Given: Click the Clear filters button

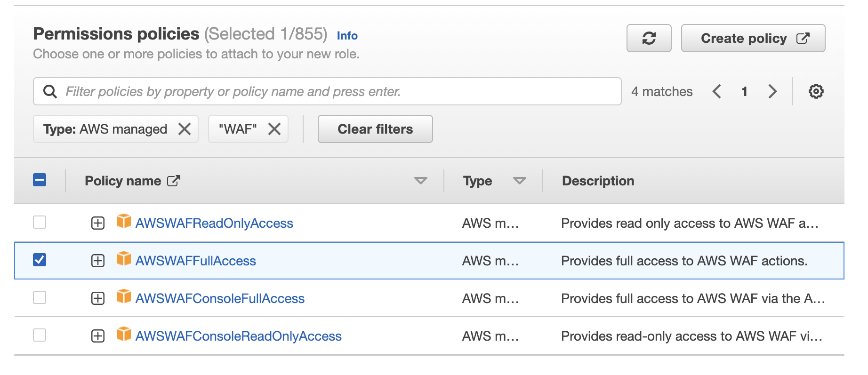Looking at the screenshot, I should (x=375, y=129).
